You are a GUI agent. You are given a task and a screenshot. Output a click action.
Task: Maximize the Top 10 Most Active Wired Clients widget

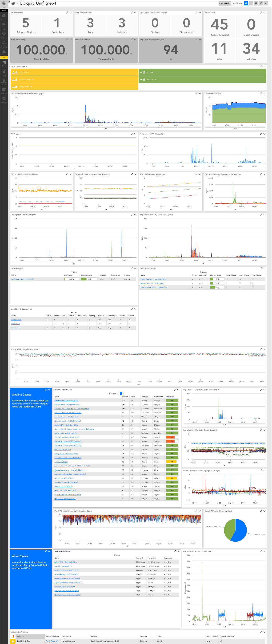[261, 551]
